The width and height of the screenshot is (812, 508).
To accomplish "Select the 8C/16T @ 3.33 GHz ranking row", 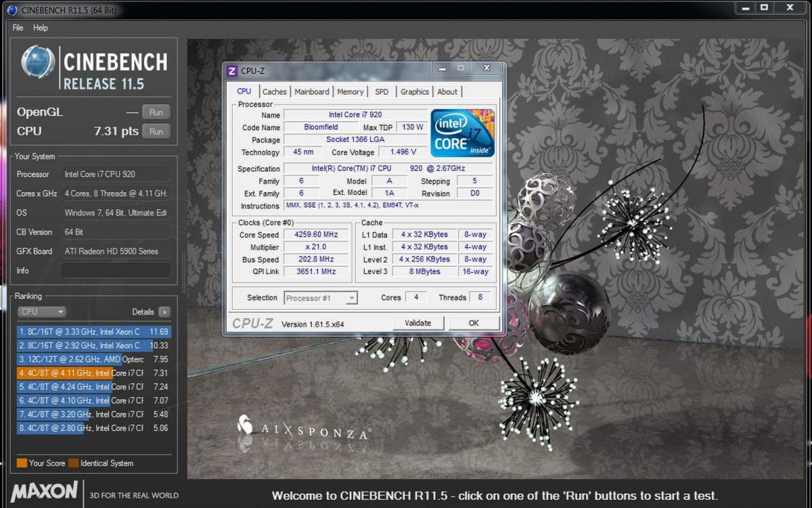I will click(94, 331).
